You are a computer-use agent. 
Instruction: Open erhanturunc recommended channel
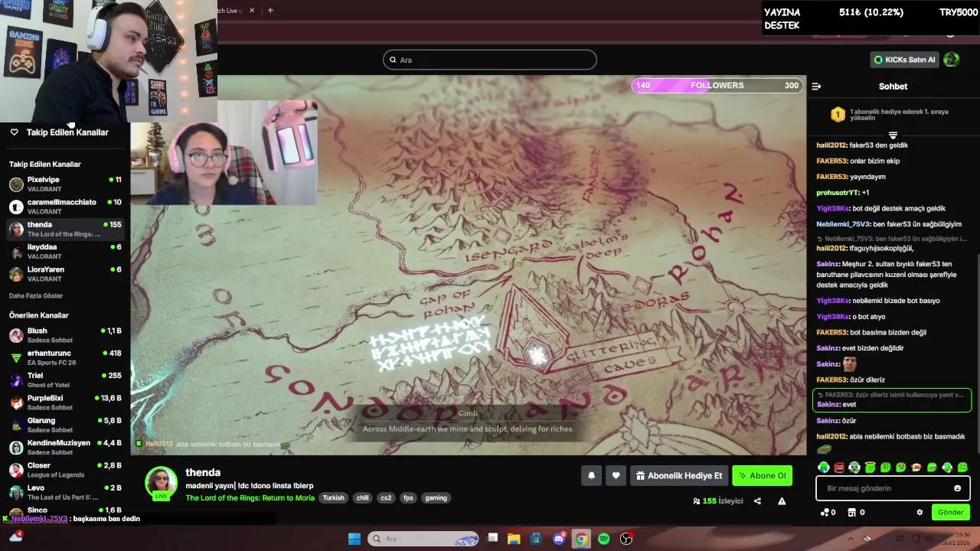[x=65, y=357]
